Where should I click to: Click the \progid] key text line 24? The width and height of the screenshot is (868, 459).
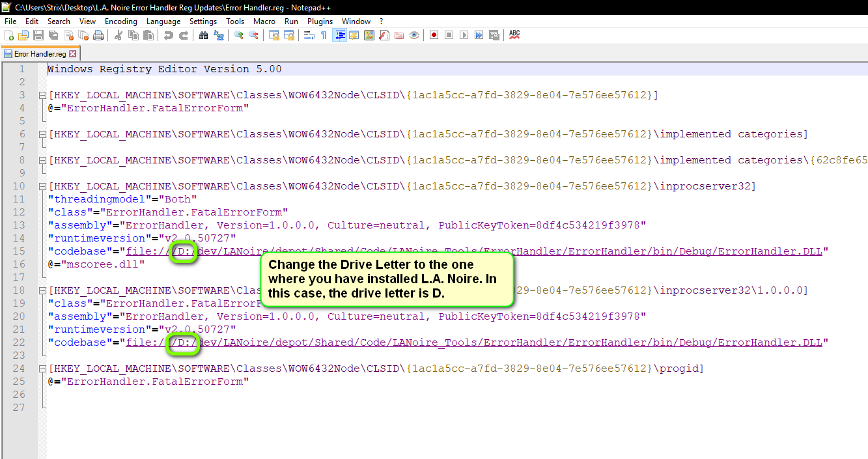pos(678,369)
